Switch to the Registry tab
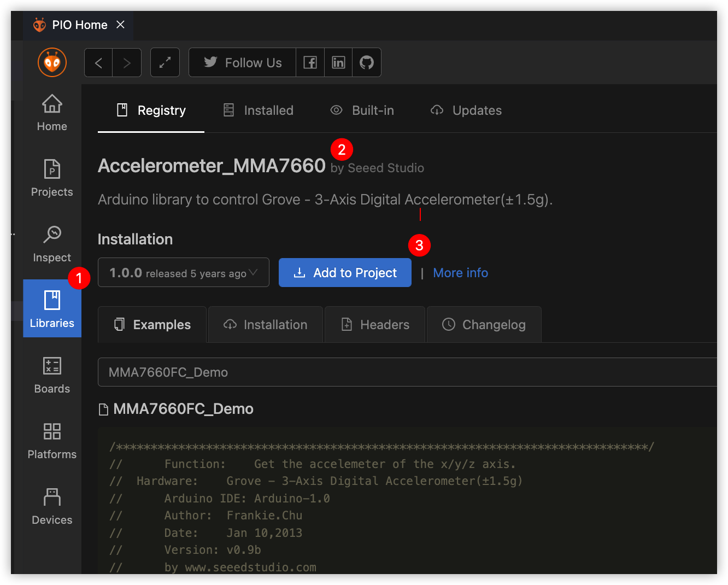 (151, 110)
